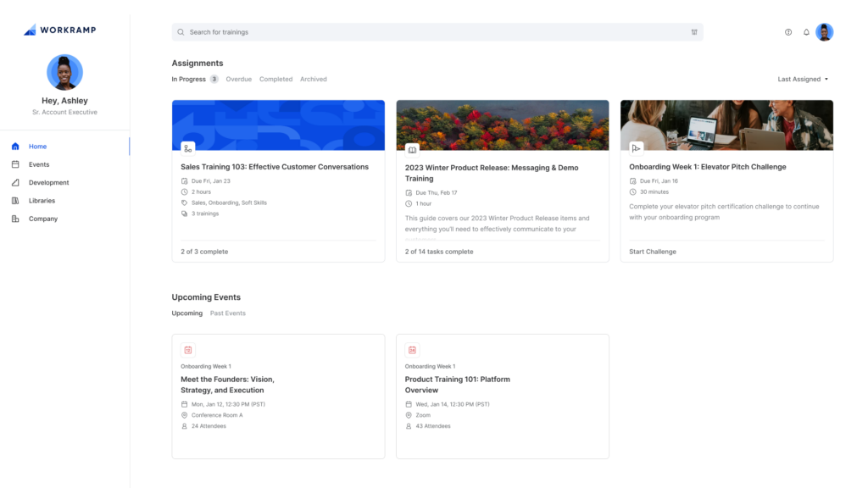Open 2023 Winter Product Release training title
The width and height of the screenshot is (868, 488).
(x=492, y=173)
